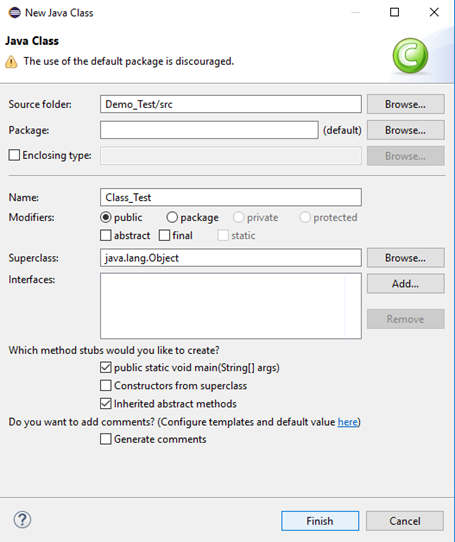Click the Package input field
The width and height of the screenshot is (455, 542).
pyautogui.click(x=209, y=130)
